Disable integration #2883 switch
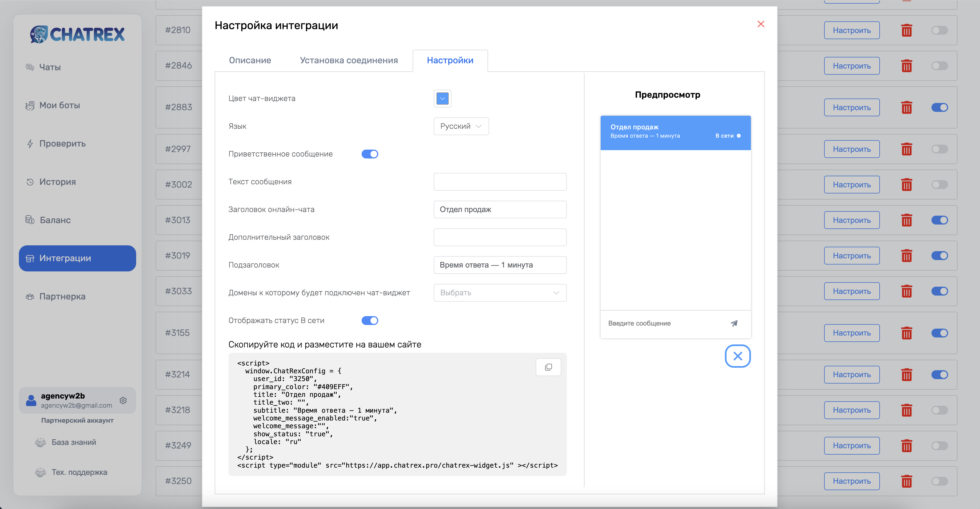The height and width of the screenshot is (509, 980). (939, 107)
